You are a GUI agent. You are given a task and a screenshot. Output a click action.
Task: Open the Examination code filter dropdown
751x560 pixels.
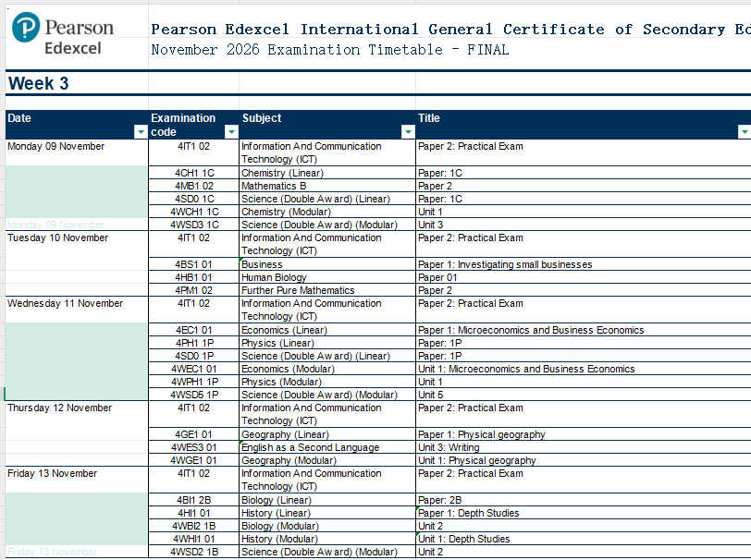231,131
